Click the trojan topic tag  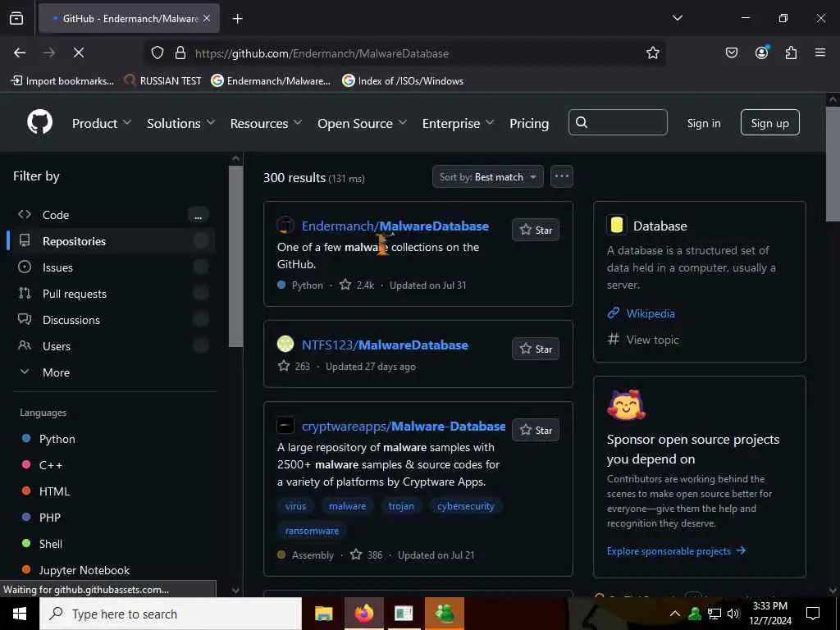coord(401,506)
